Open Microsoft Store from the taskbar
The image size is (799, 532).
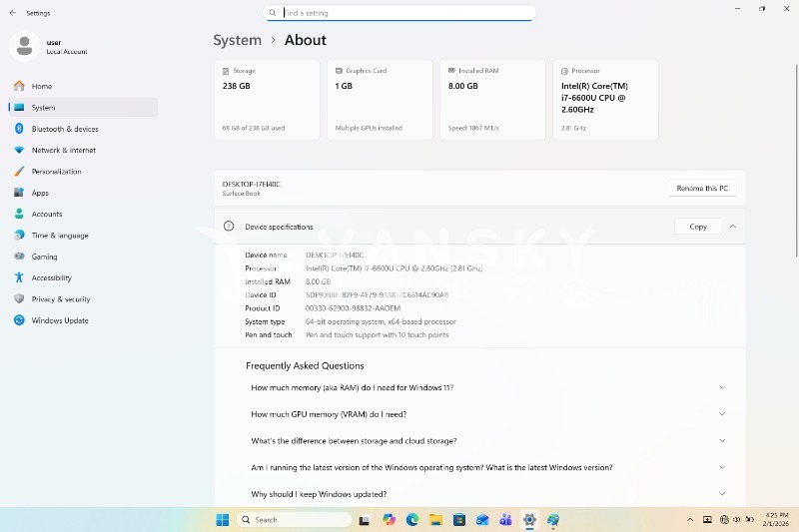click(459, 520)
